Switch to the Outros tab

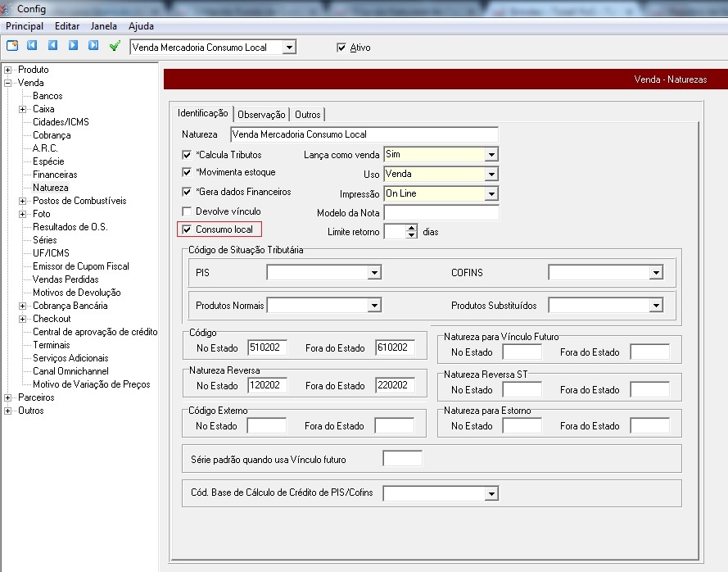click(x=307, y=114)
